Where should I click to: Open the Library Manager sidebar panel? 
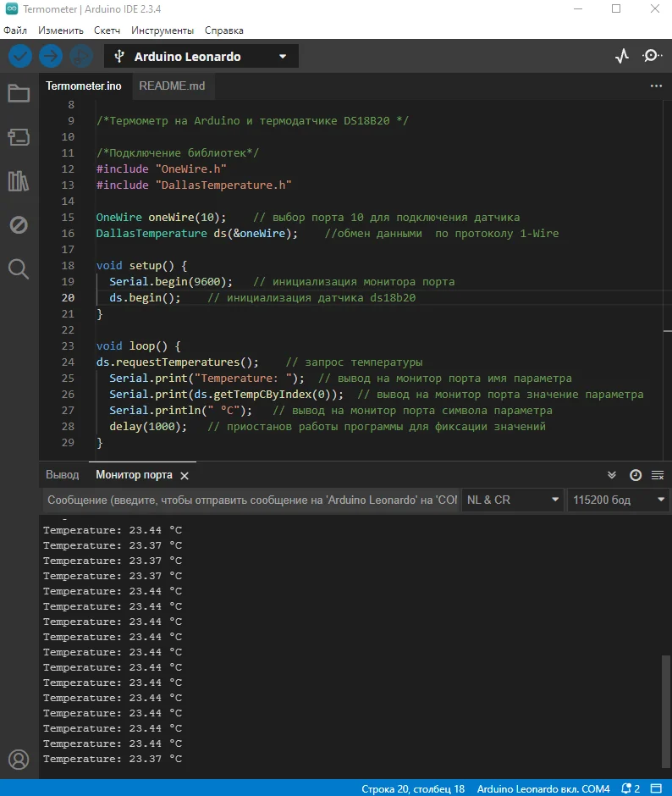(19, 181)
